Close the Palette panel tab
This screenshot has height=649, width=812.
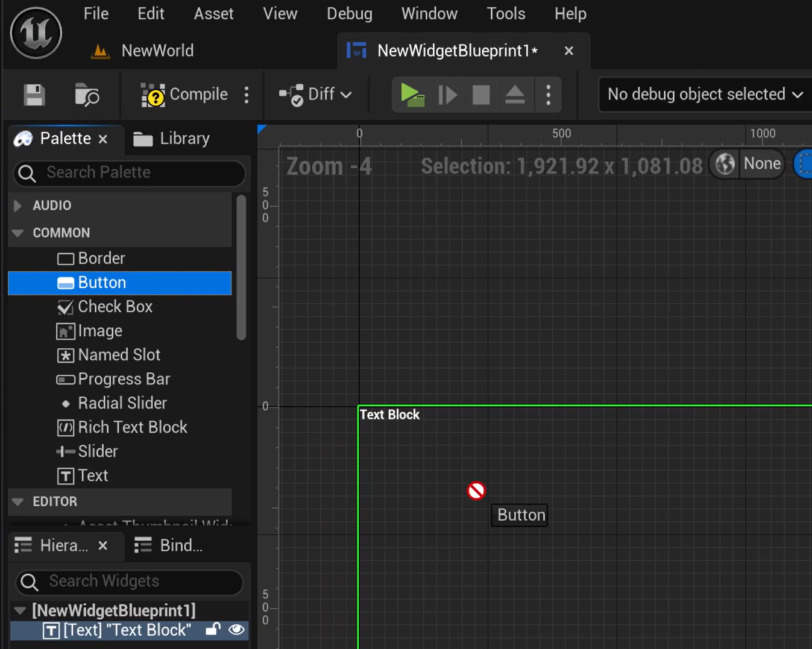click(x=103, y=139)
